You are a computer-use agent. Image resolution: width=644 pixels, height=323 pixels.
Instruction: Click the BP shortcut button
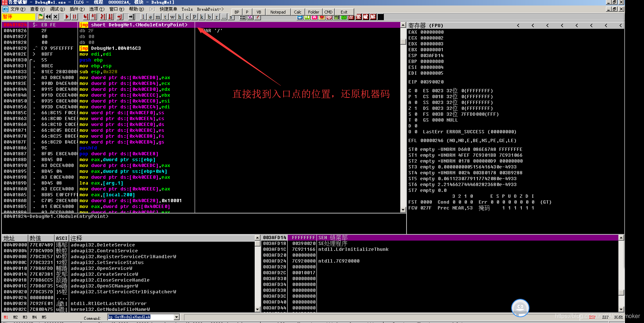pos(237,12)
